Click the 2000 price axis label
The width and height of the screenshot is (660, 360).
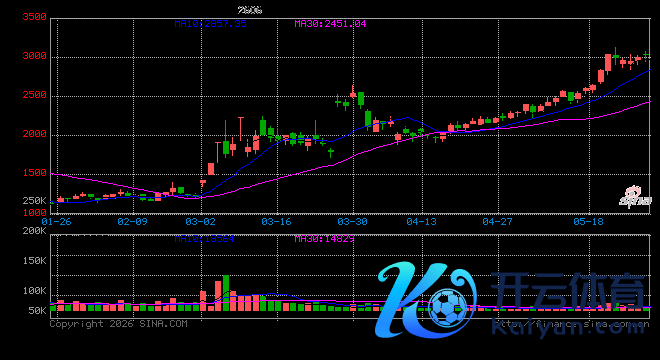pos(35,134)
